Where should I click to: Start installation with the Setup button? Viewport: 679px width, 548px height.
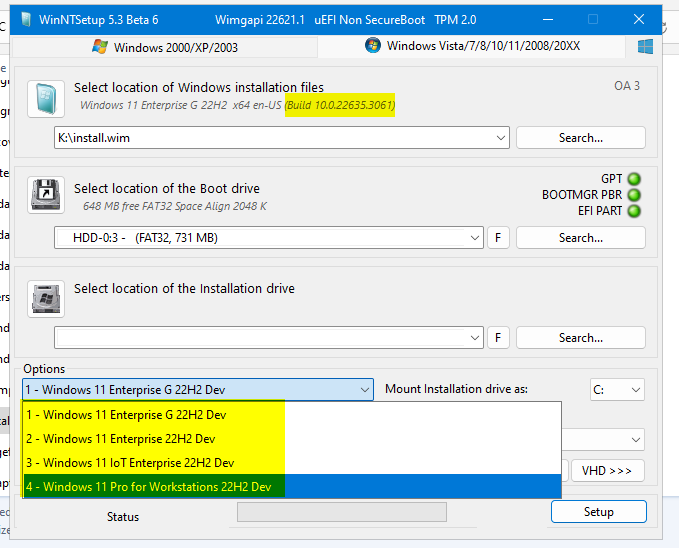(599, 512)
